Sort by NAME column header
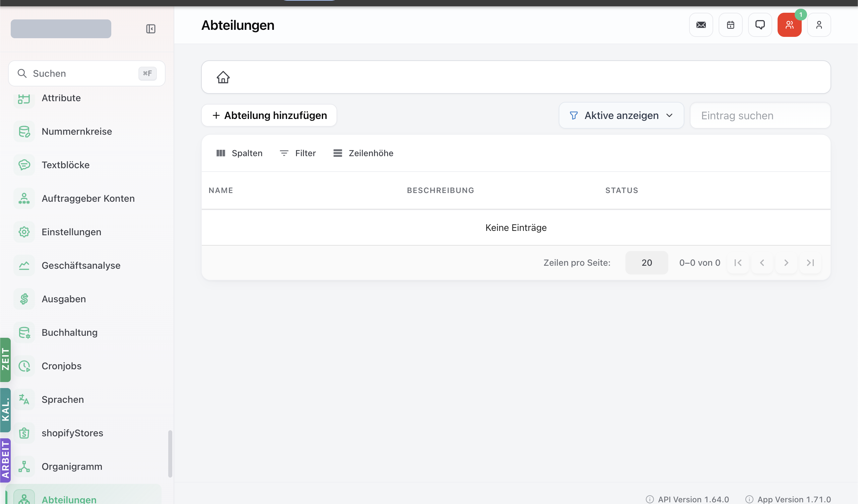Viewport: 858px width, 504px height. [221, 190]
